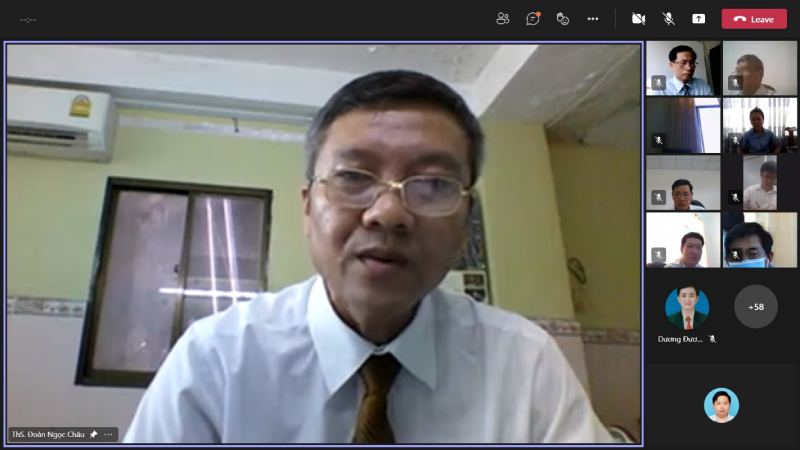The image size is (800, 450).
Task: Select the top-right participant video thumbnail
Action: pyautogui.click(x=760, y=68)
